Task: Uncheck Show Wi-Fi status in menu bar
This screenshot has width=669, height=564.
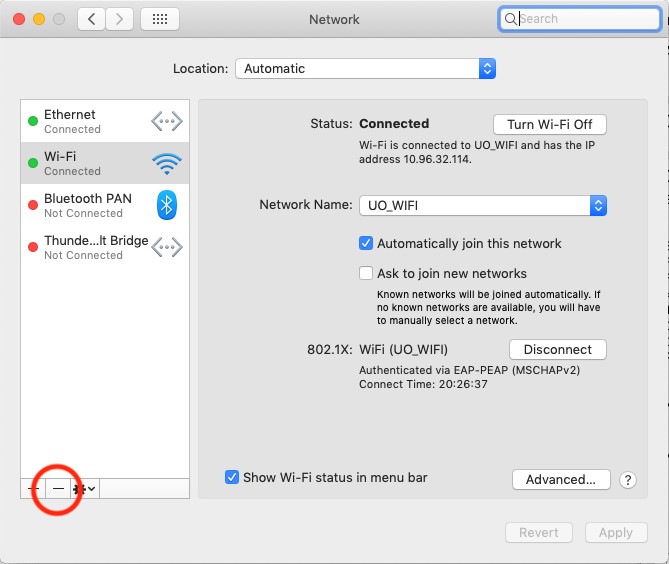Action: click(x=232, y=477)
